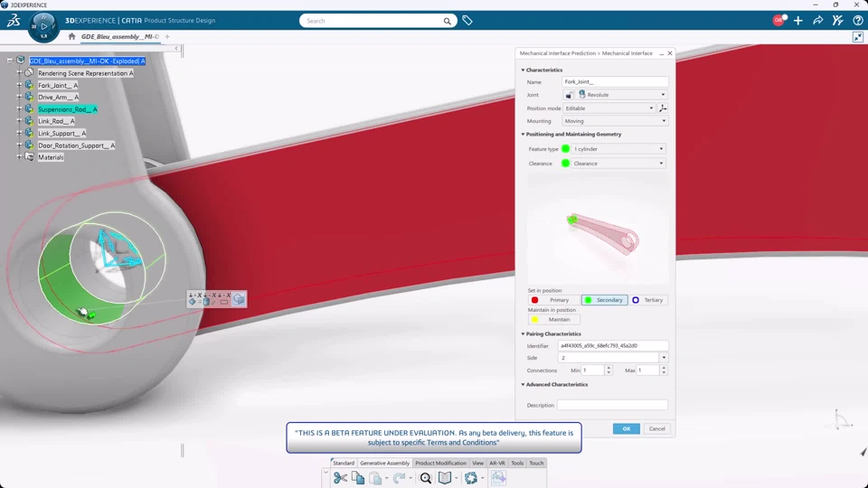The image size is (868, 488).
Task: Select Suspensions_Rod__ A in the tree
Action: [x=68, y=109]
